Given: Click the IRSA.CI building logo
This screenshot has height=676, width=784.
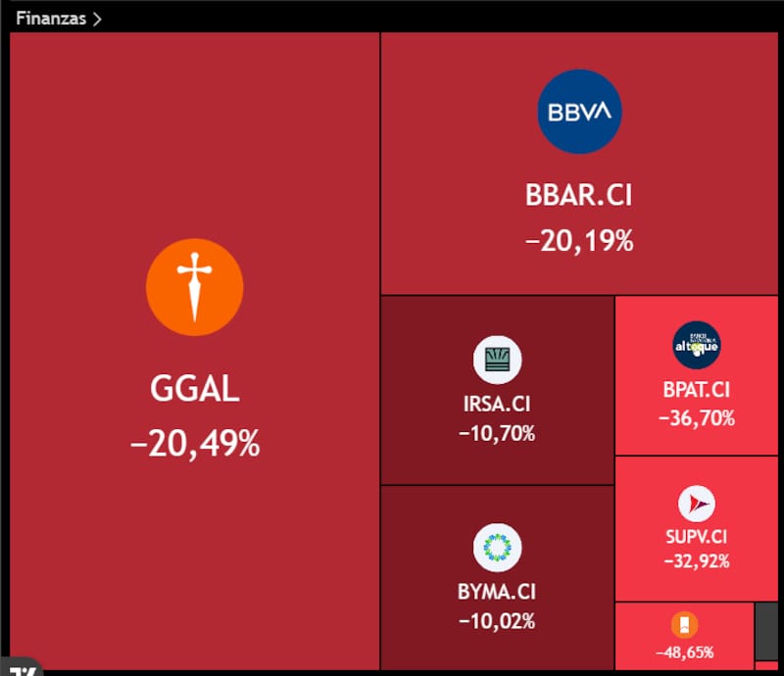Looking at the screenshot, I should [x=497, y=360].
